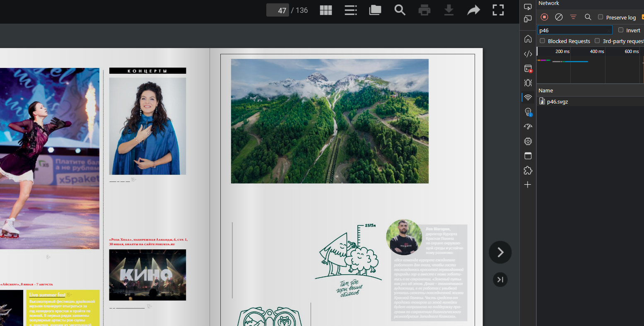Open the Elements code panel
The image size is (644, 326).
coord(528,54)
